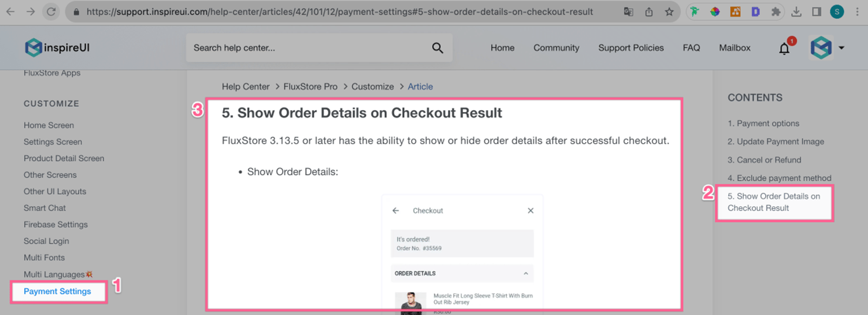Screen dimensions: 868x315
Task: Open Settings Screen sidebar link
Action: (53, 142)
